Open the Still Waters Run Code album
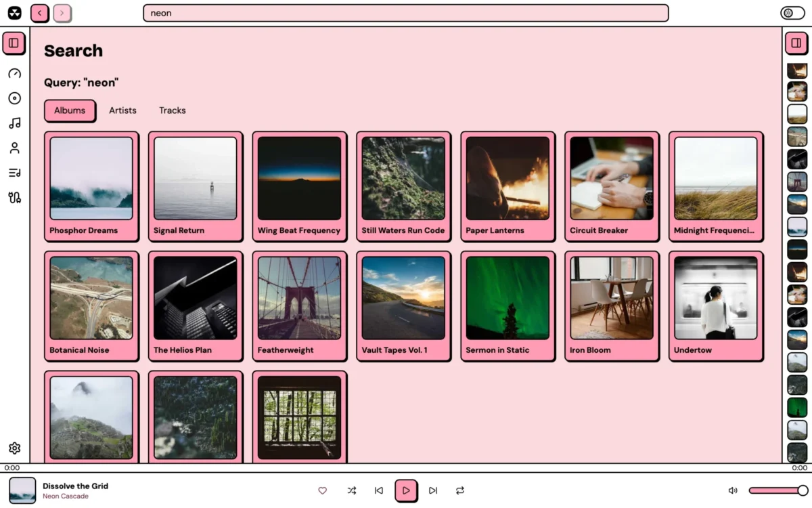The height and width of the screenshot is (508, 812). pos(404,186)
